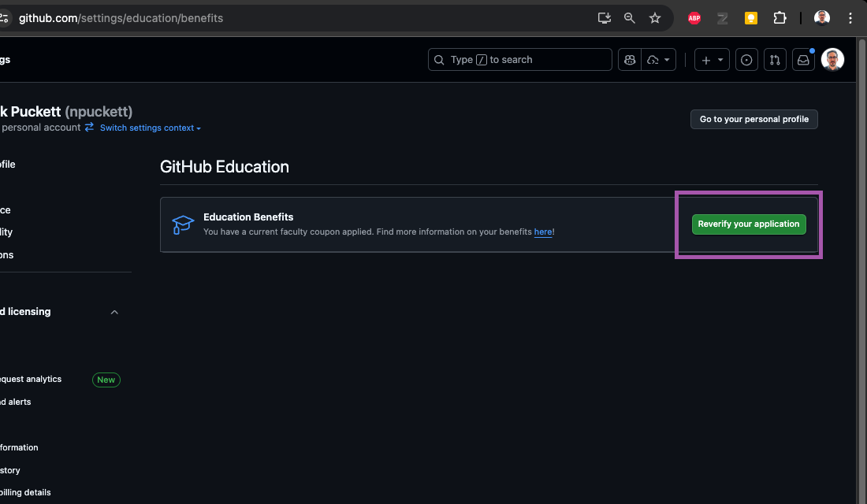Open the browser zoom magnifier icon
867x504 pixels.
pyautogui.click(x=629, y=18)
